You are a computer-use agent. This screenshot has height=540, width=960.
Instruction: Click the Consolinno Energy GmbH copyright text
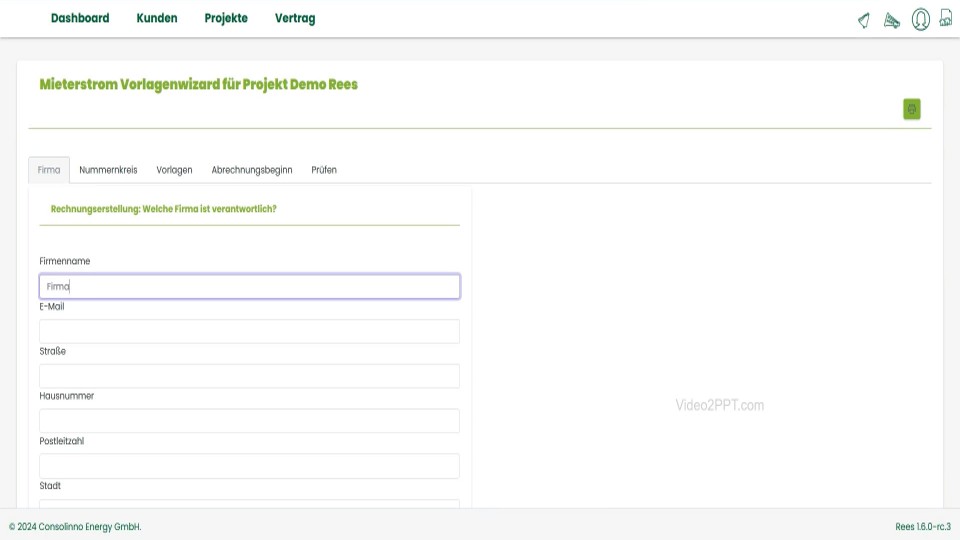(75, 527)
